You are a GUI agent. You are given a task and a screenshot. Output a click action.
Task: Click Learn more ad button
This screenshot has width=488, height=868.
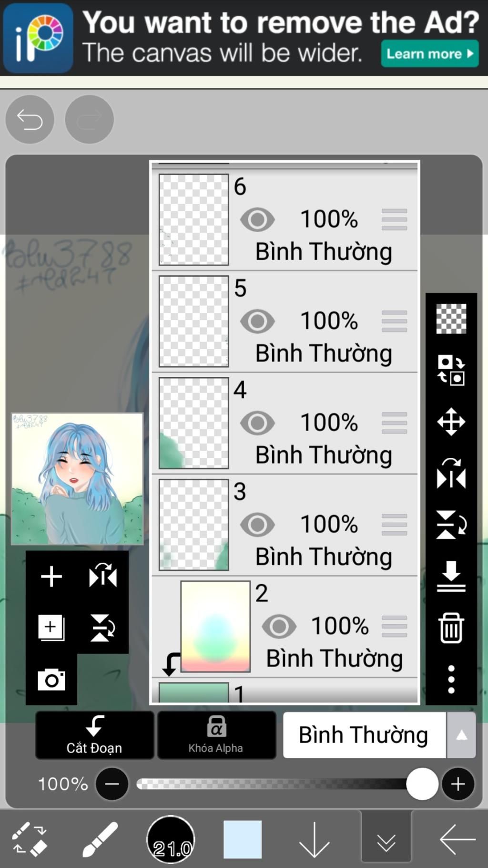(x=429, y=53)
